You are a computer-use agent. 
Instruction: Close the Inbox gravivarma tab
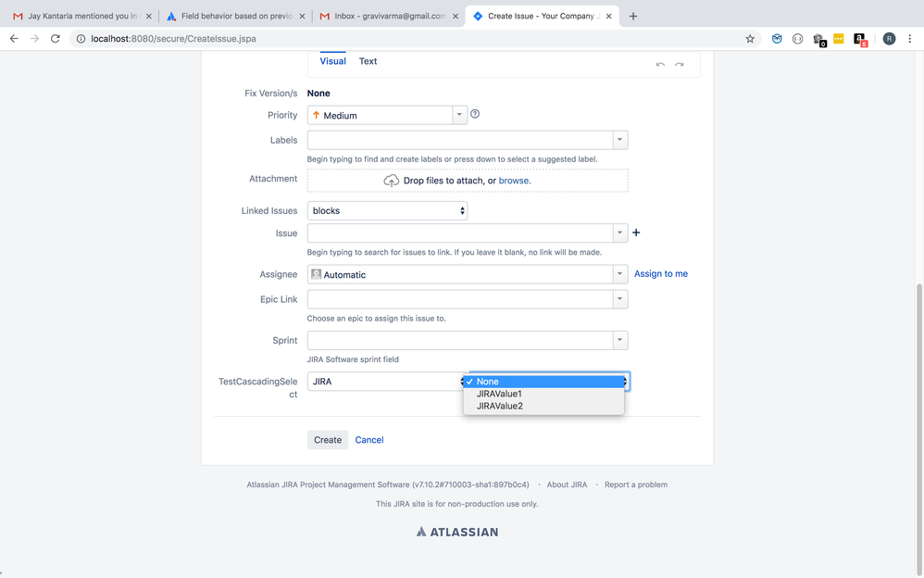(455, 16)
